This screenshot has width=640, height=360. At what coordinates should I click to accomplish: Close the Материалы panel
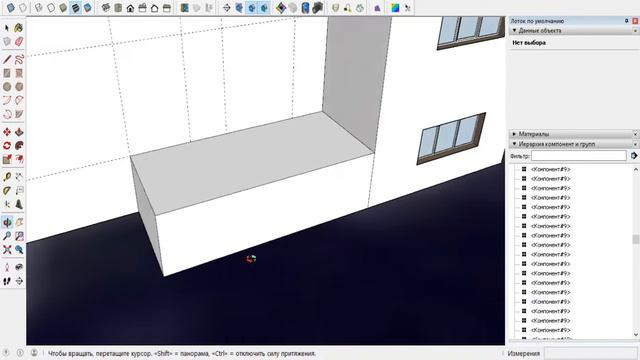(x=635, y=134)
